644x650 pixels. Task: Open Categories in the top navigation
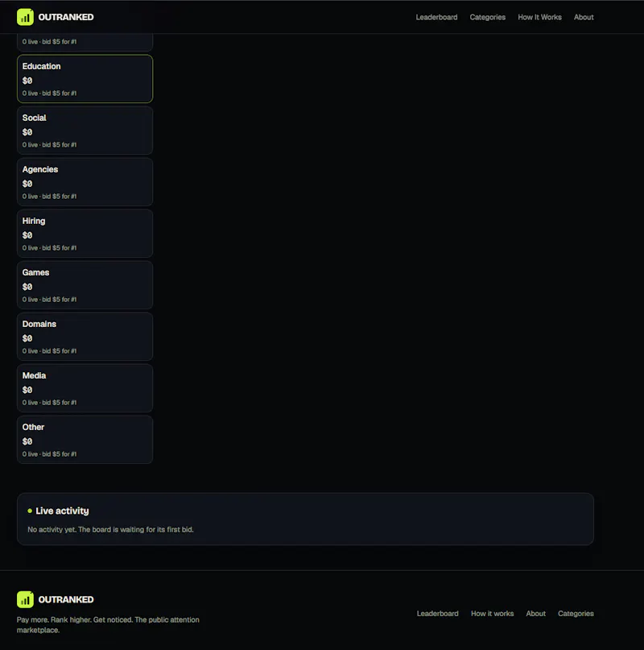point(487,17)
